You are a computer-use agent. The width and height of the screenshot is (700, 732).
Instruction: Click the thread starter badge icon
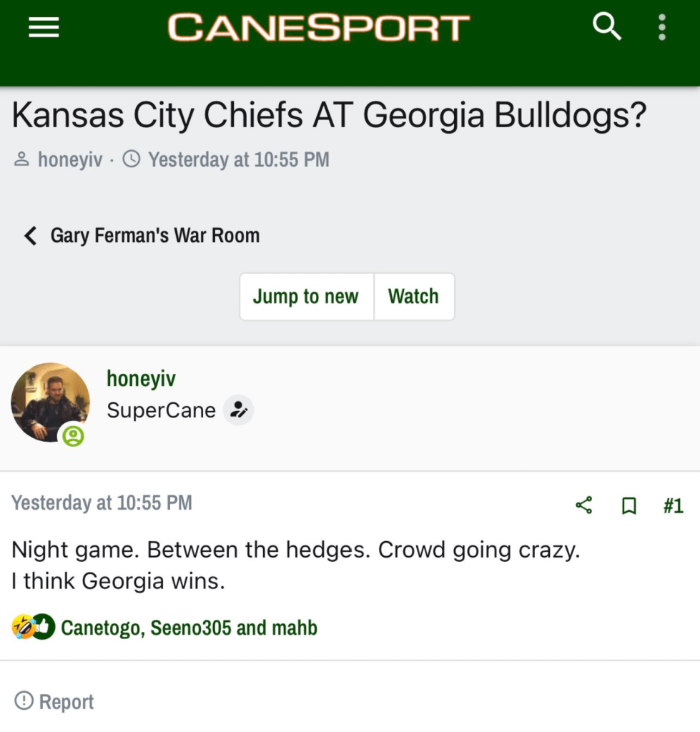click(x=239, y=410)
